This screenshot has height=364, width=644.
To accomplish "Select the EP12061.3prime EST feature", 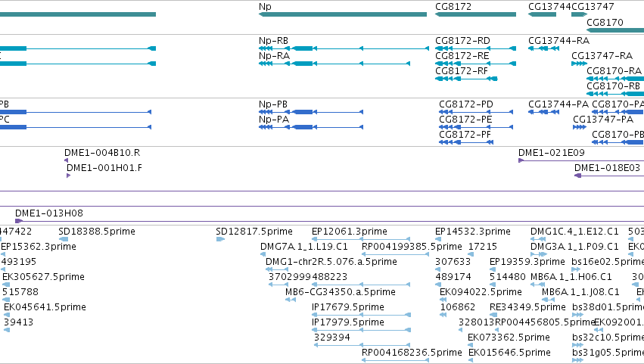I will pyautogui.click(x=361, y=239).
